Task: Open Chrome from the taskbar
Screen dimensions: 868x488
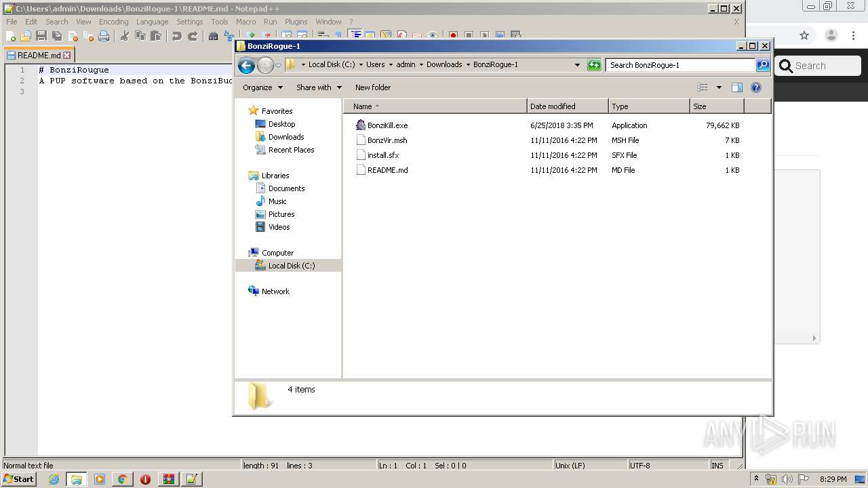Action: point(122,479)
